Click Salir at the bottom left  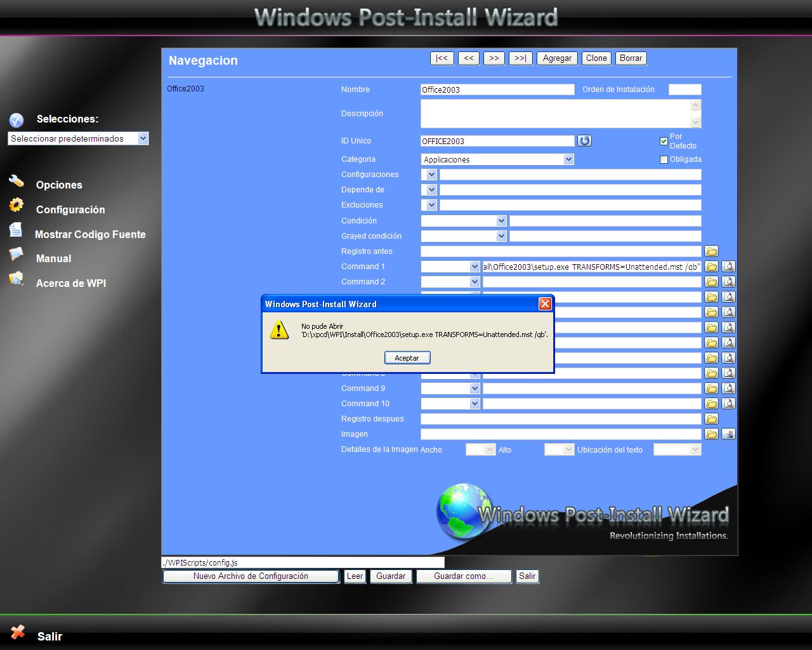click(49, 636)
